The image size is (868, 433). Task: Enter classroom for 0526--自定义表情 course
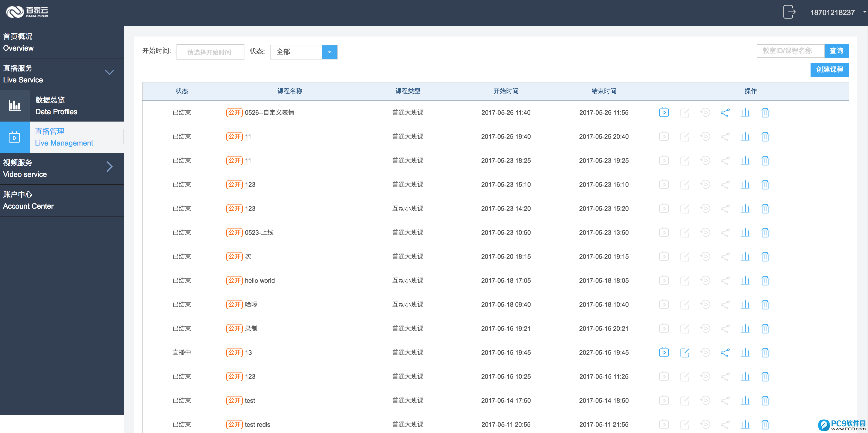pyautogui.click(x=664, y=112)
